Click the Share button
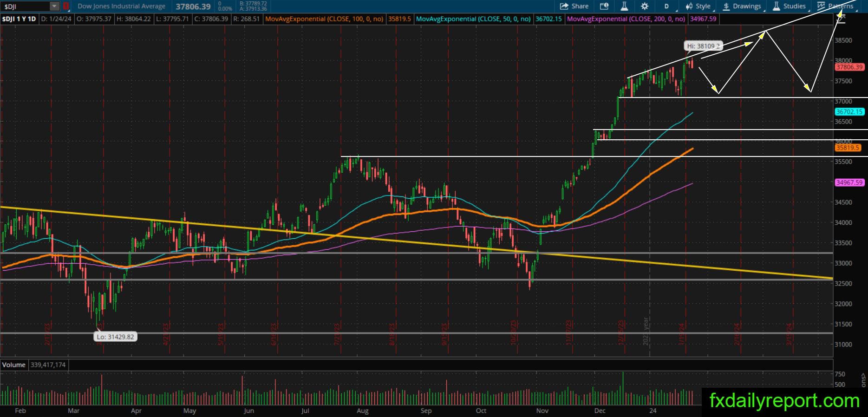 [x=574, y=6]
